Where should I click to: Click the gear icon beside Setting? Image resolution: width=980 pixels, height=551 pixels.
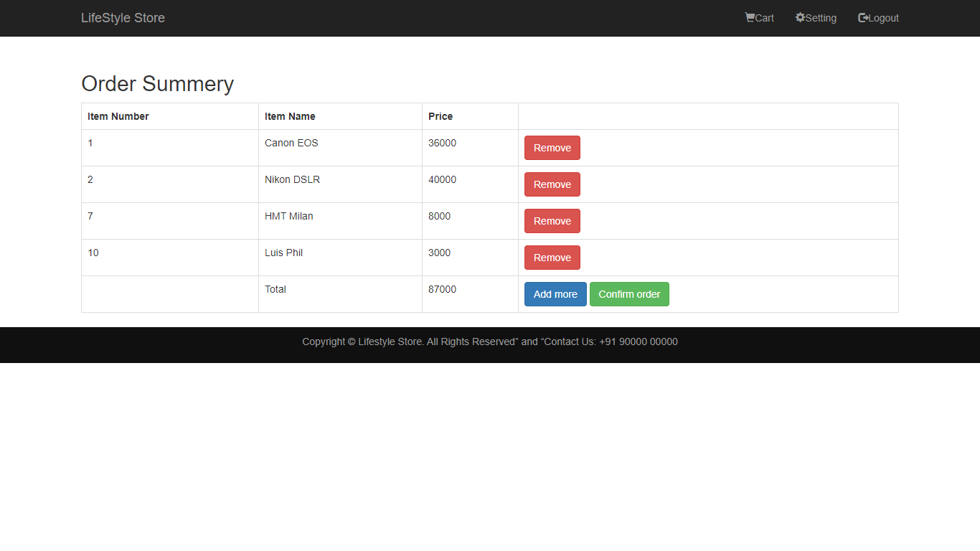[800, 18]
